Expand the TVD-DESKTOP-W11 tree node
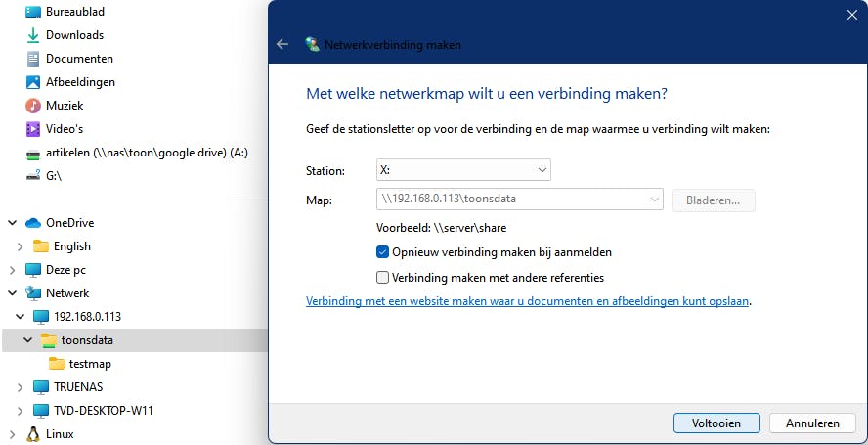This screenshot has width=868, height=445. click(x=20, y=411)
